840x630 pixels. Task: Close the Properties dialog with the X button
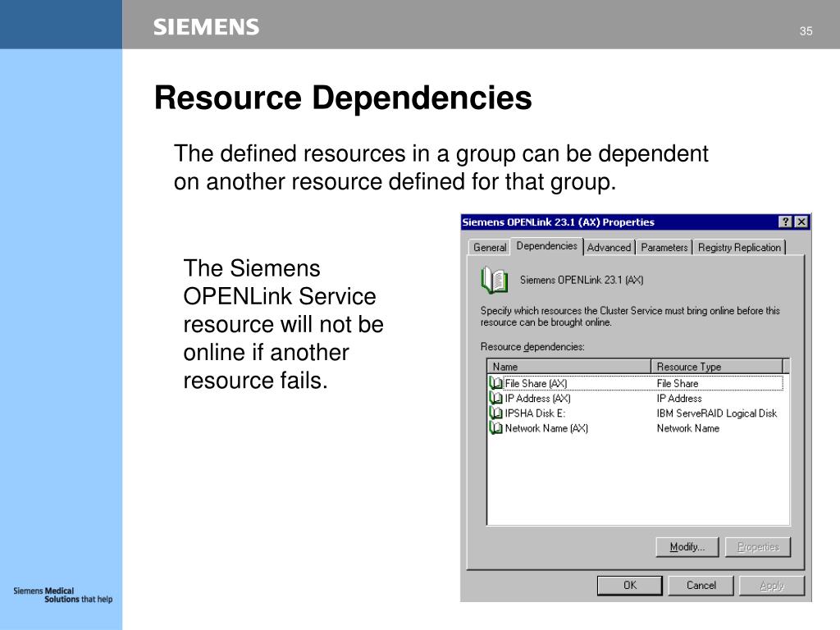point(801,221)
